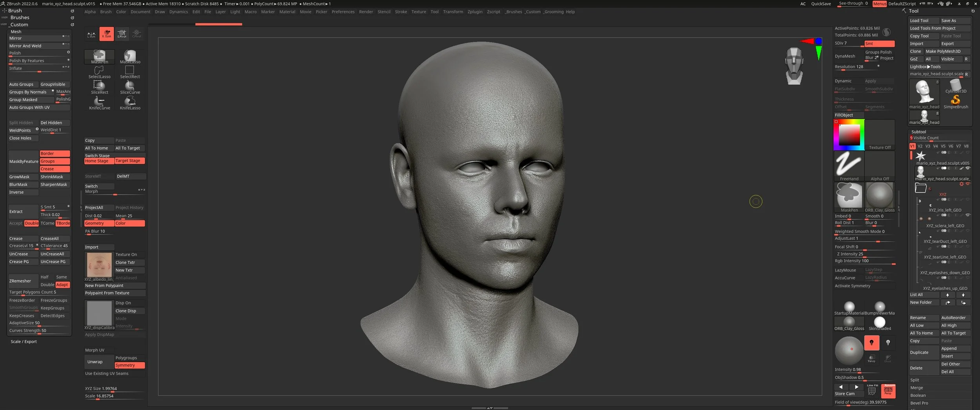Click the folder settings gear icon
The height and width of the screenshot is (410, 980).
pos(961,184)
